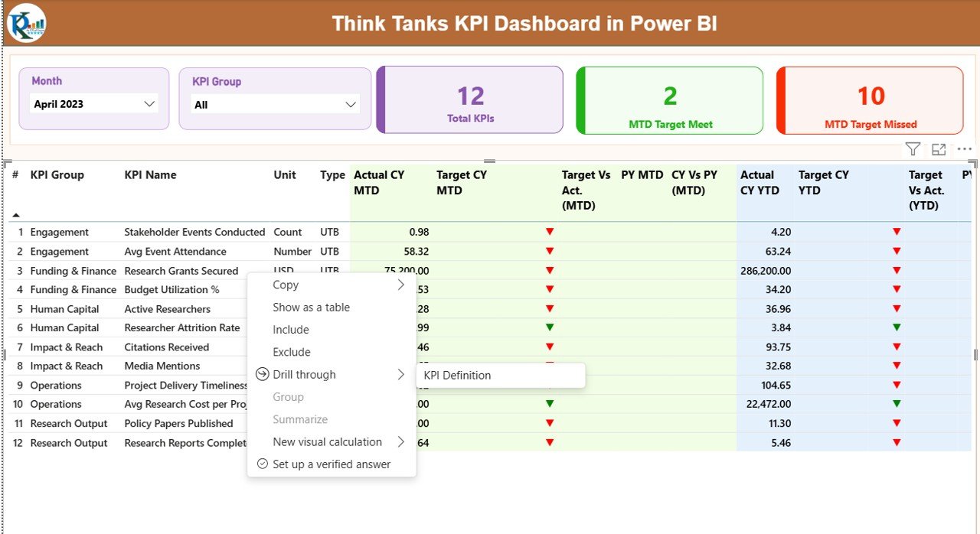The image size is (980, 534).
Task: Select KPI Definition drill-through option
Action: (x=457, y=375)
